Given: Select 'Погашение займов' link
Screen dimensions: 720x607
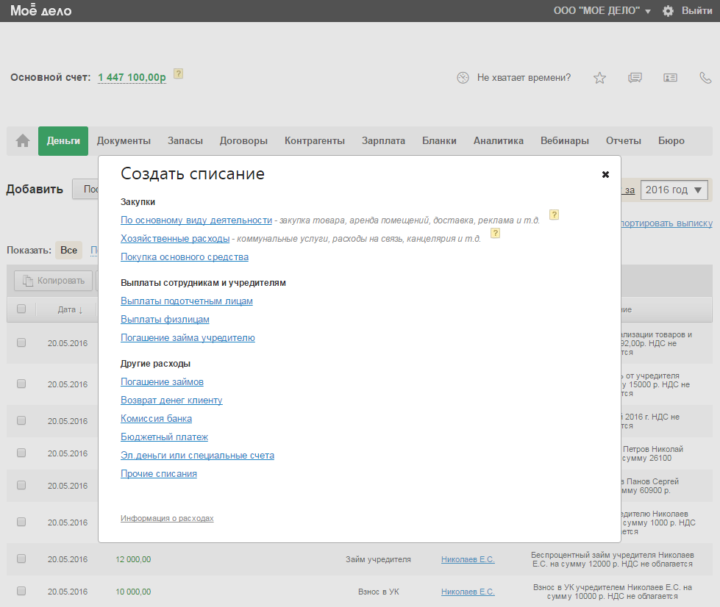Looking at the screenshot, I should [x=162, y=382].
